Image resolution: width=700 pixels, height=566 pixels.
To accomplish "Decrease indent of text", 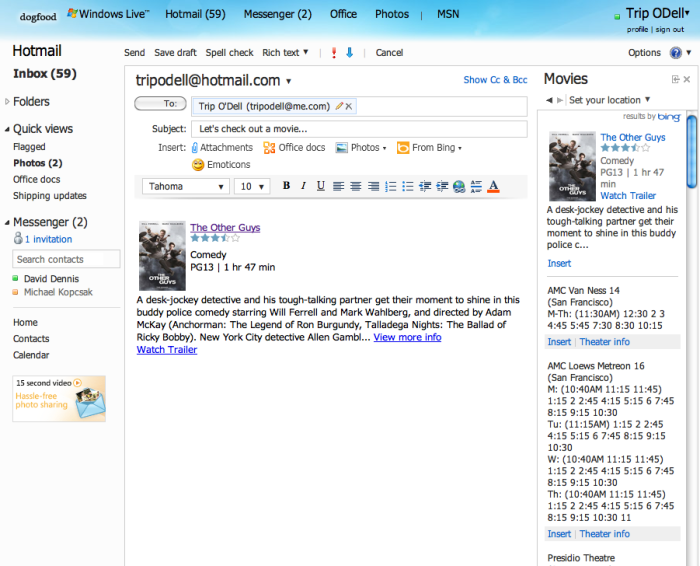I will pos(425,186).
